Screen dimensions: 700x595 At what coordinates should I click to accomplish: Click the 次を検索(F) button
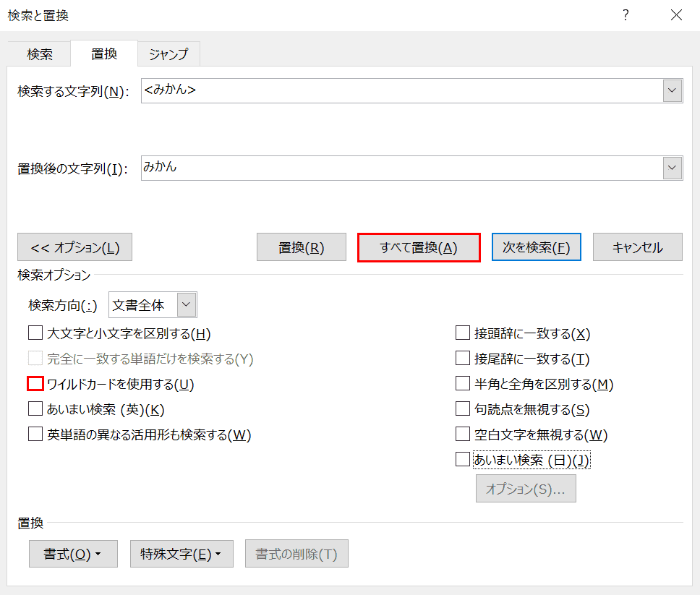(536, 247)
